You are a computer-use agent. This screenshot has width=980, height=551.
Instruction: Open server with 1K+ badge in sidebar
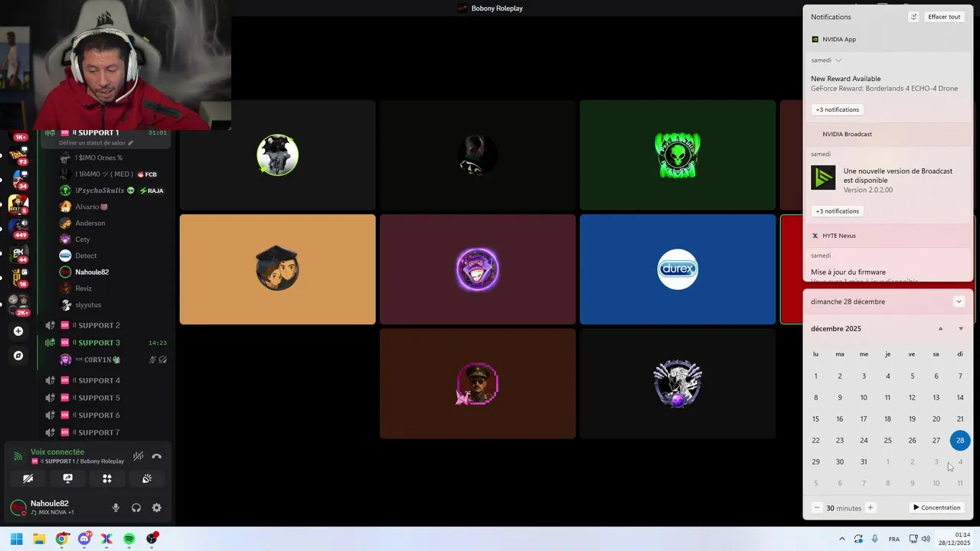[18, 136]
